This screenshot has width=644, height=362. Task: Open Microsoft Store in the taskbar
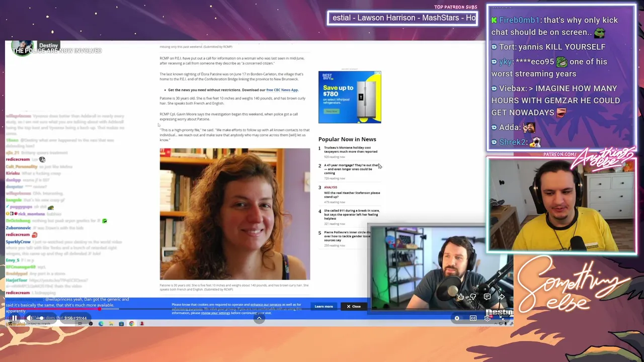point(121,324)
